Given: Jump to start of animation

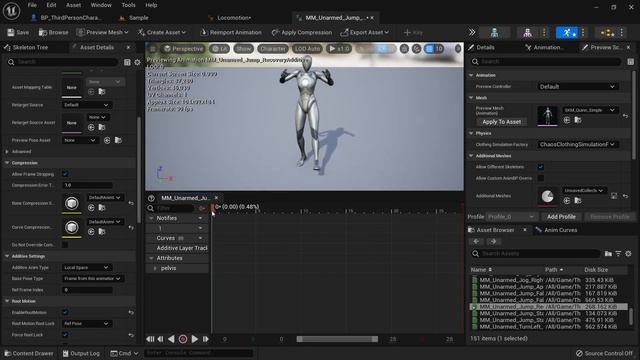Looking at the screenshot, I should click(x=150, y=339).
